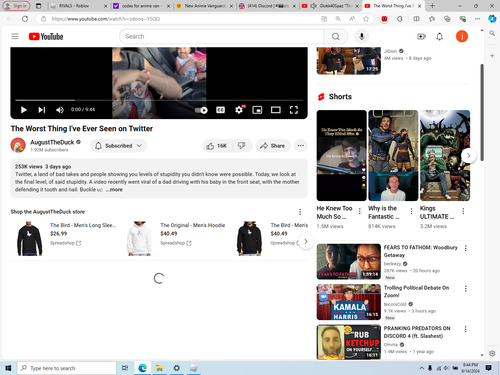Open the Windows Start menu
500x375 pixels.
[x=8, y=368]
